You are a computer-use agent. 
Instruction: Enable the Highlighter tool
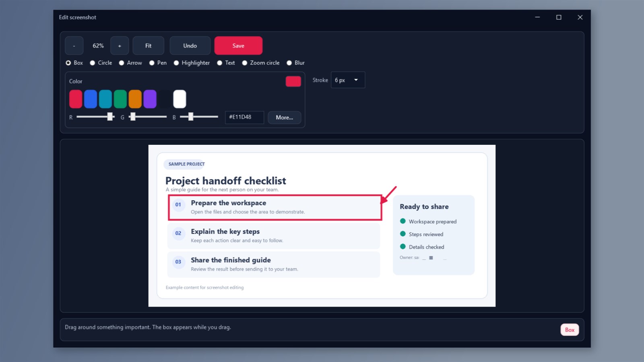192,63
